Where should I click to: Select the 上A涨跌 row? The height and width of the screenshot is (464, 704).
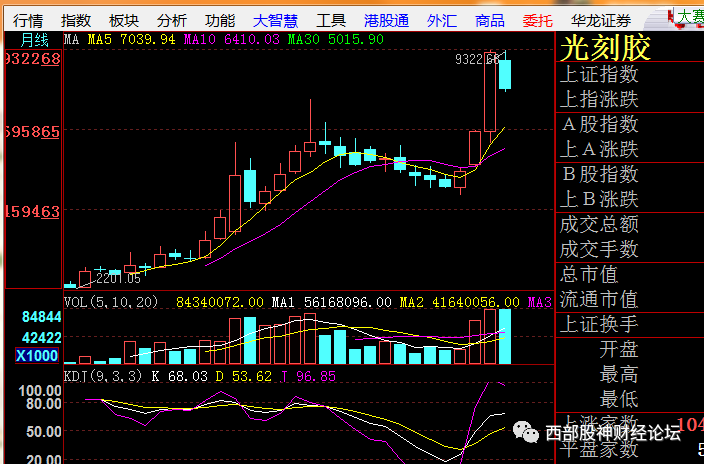(630, 150)
